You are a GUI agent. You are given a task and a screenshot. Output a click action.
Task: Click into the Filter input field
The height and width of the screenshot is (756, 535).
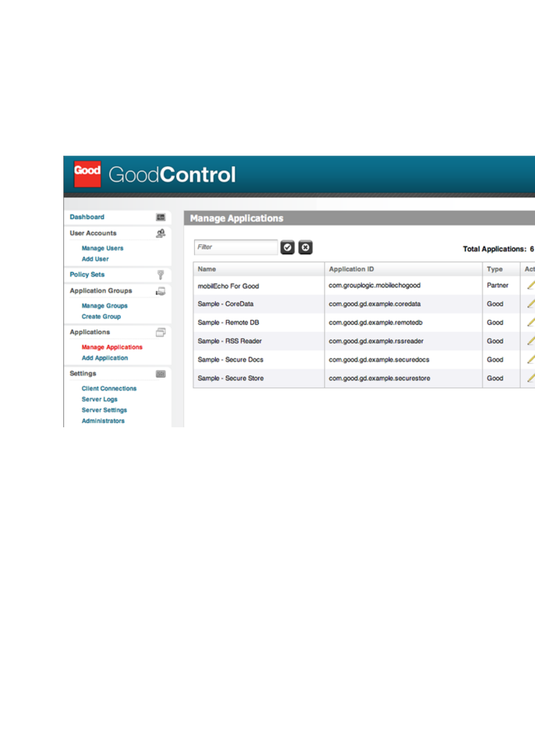click(x=236, y=248)
